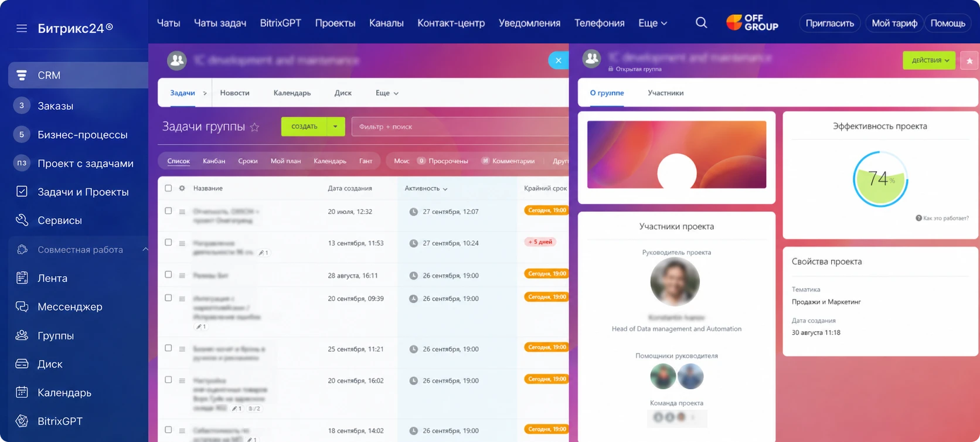The image size is (980, 442).
Task: Open the hamburger menu beside the Битрикс24 logo
Action: (22, 28)
